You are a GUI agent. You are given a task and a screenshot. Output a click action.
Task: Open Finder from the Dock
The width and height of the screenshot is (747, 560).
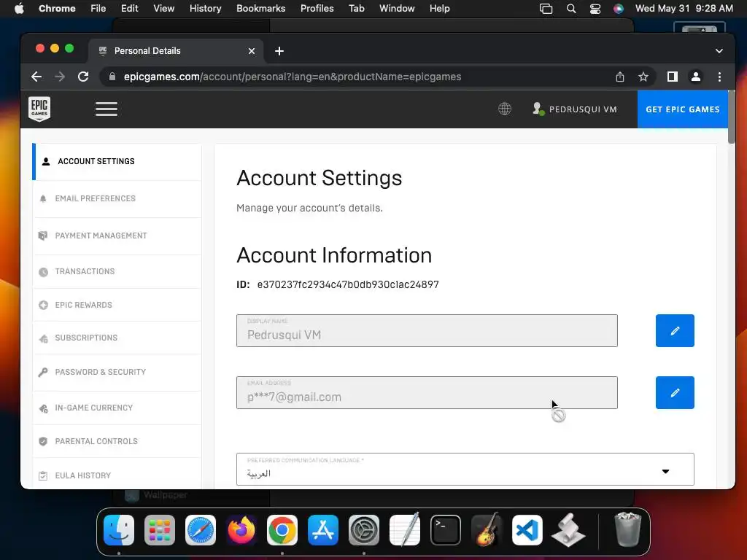(119, 529)
